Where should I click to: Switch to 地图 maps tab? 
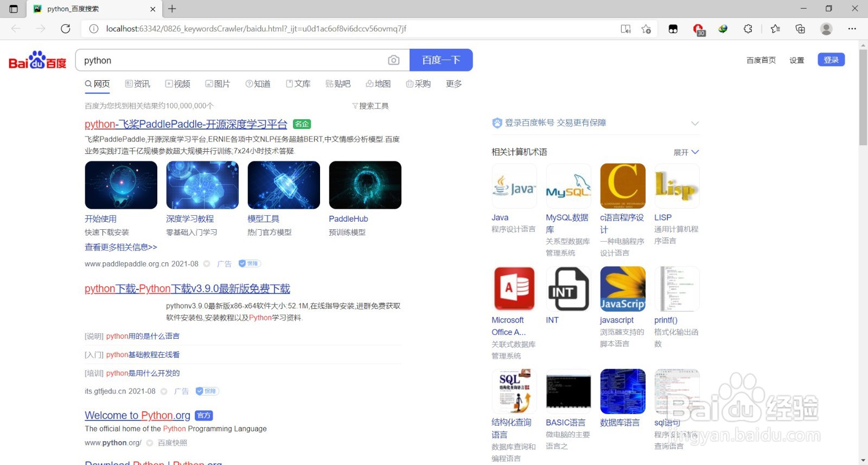pos(378,84)
